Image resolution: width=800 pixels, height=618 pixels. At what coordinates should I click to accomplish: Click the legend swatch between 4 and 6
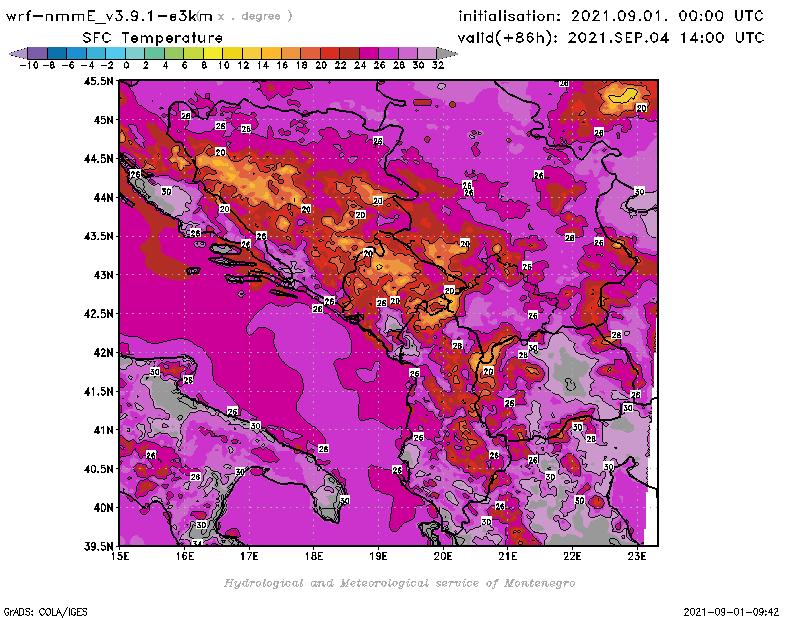[x=173, y=53]
